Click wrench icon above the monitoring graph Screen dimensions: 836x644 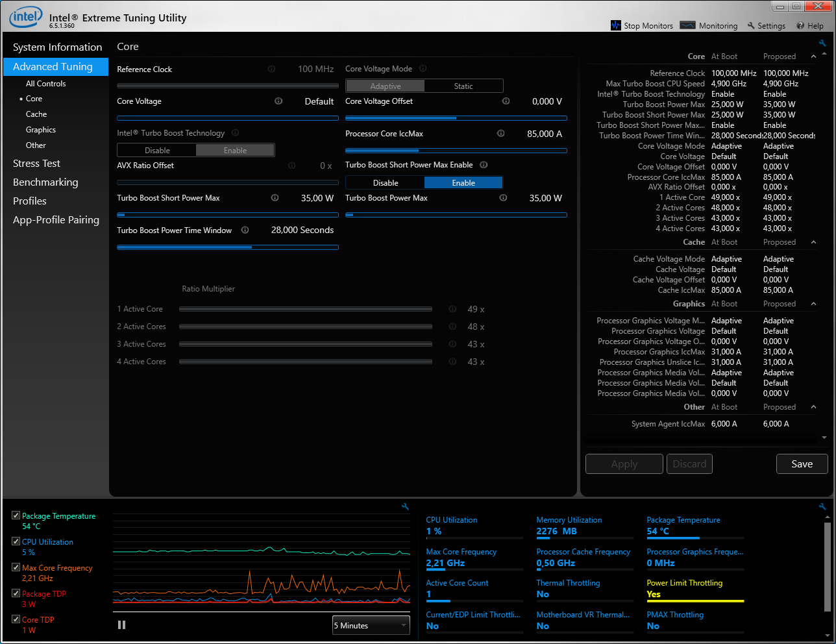(405, 507)
